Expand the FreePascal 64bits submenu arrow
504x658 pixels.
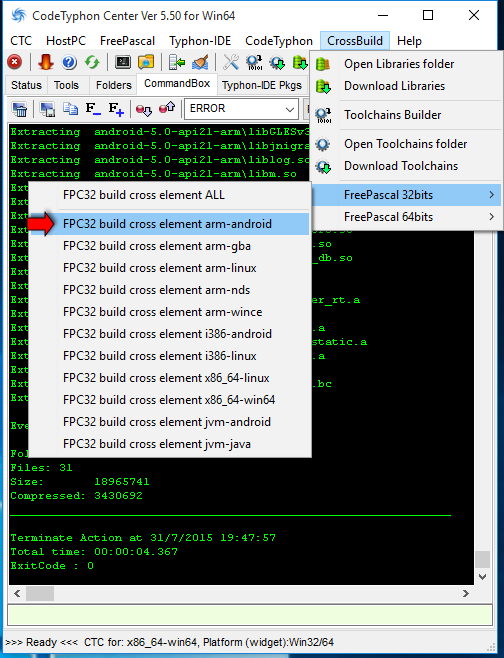pos(491,217)
